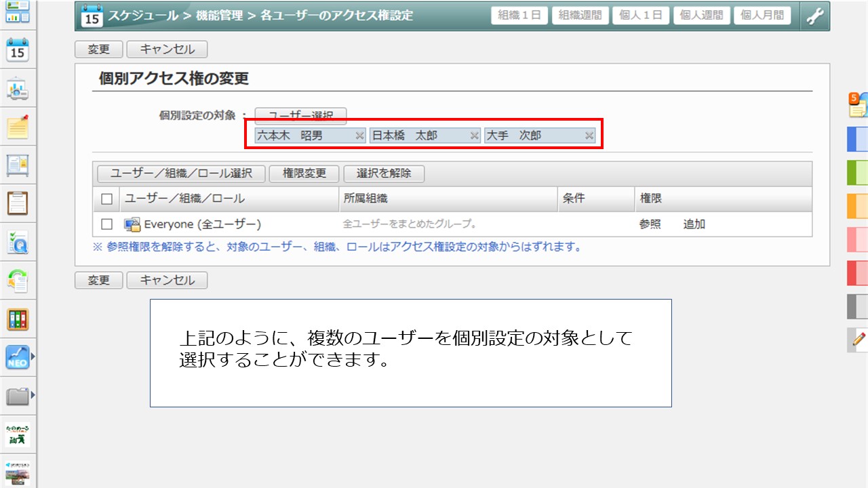Open the Schedule calendar icon in the sidebar

(18, 50)
